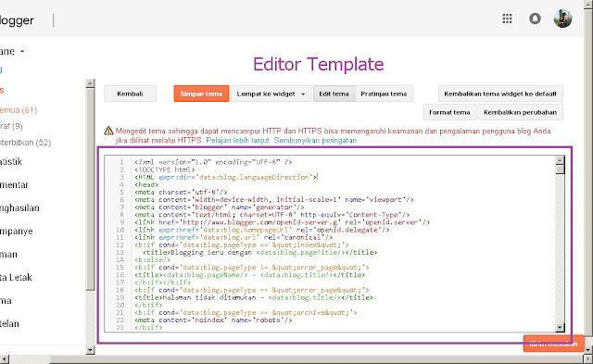Viewport: 593px width, 364px height.
Task: Click the viewport meta content line
Action: click(x=274, y=199)
